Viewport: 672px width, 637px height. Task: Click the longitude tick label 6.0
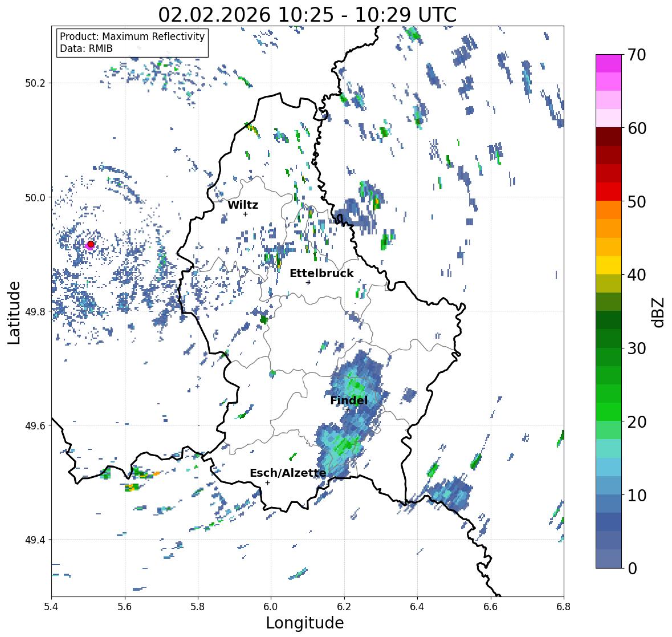click(x=271, y=607)
